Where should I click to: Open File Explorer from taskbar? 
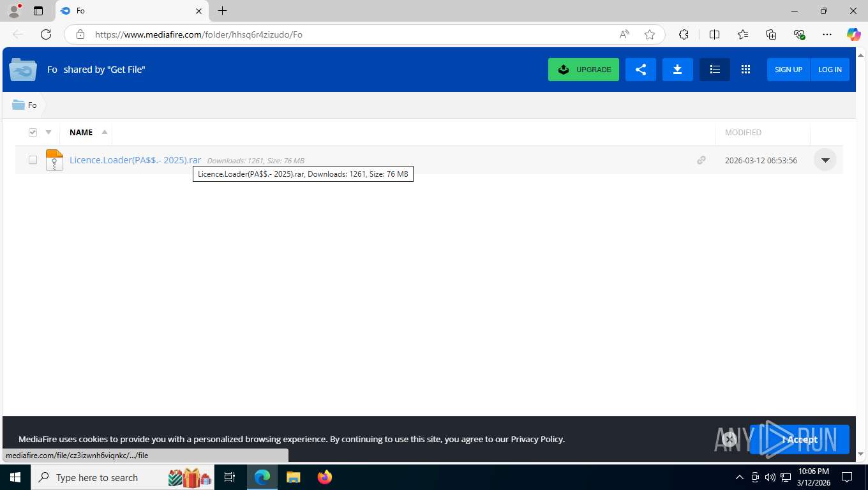(293, 477)
